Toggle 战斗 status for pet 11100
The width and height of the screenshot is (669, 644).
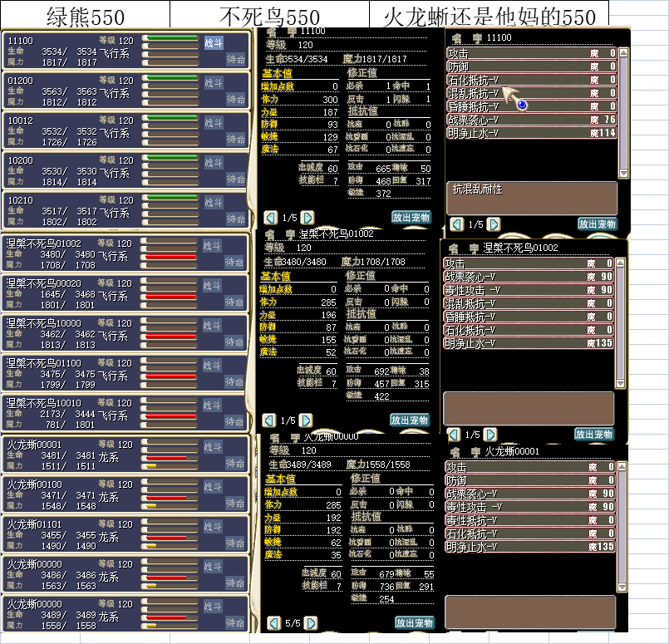click(213, 43)
